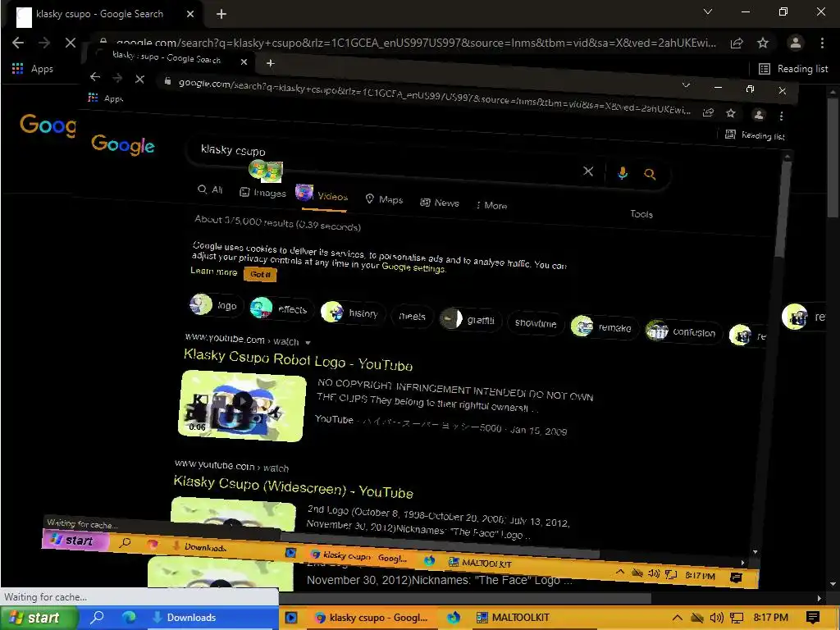Image resolution: width=840 pixels, height=630 pixels.
Task: Select the Videos tab
Action: [322, 195]
